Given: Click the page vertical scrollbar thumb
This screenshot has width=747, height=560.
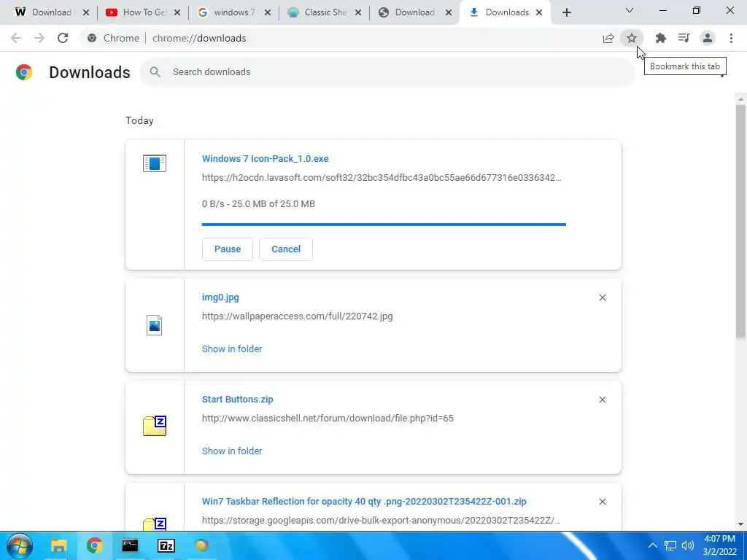Looking at the screenshot, I should point(740,222).
